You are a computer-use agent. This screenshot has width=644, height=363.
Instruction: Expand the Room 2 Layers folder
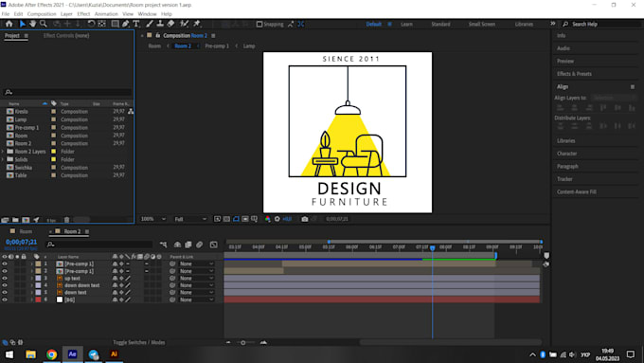tap(3, 152)
